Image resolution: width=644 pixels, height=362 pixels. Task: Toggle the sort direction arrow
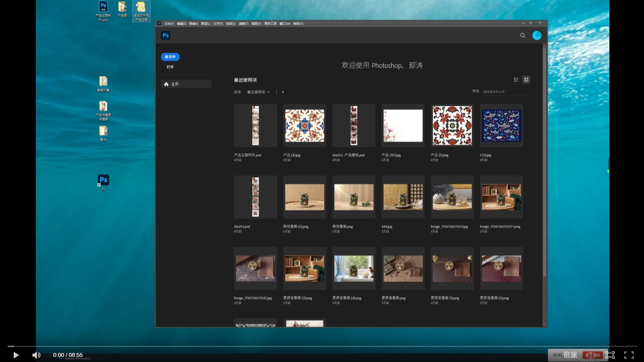tap(283, 92)
